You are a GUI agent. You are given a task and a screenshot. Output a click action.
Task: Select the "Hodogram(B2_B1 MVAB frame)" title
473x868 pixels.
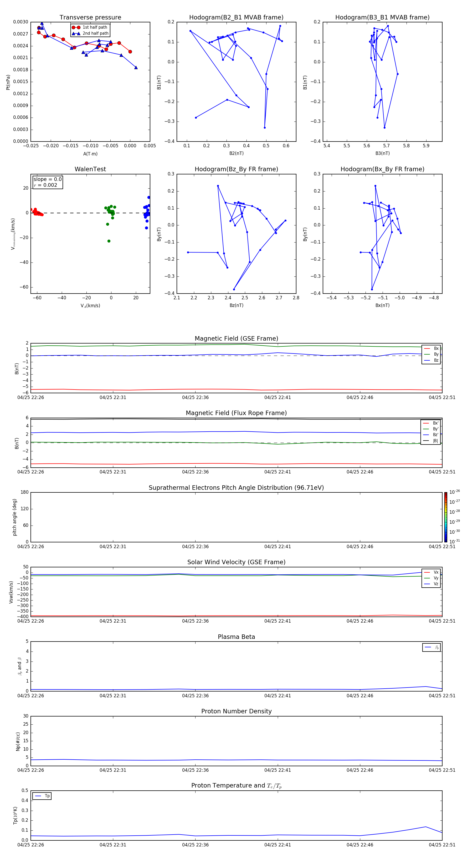[236, 17]
